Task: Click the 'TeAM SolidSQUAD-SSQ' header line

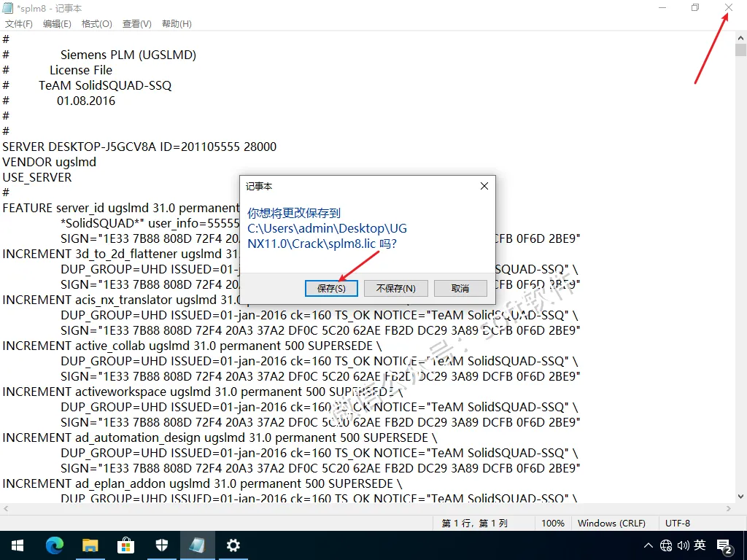Action: tap(105, 85)
